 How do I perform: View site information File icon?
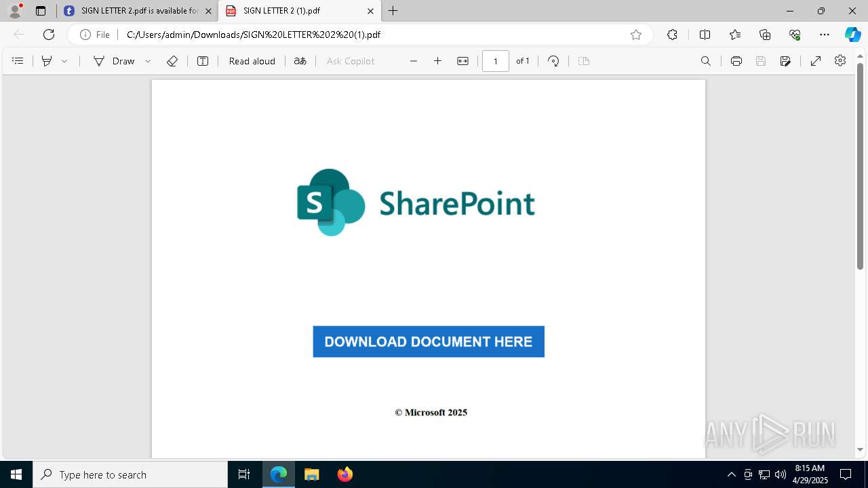[95, 35]
